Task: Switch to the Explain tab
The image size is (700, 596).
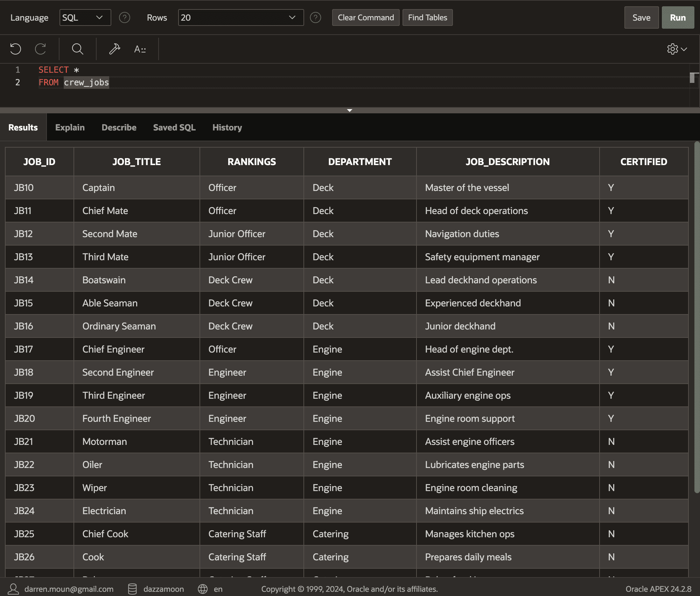Action: pyautogui.click(x=70, y=127)
